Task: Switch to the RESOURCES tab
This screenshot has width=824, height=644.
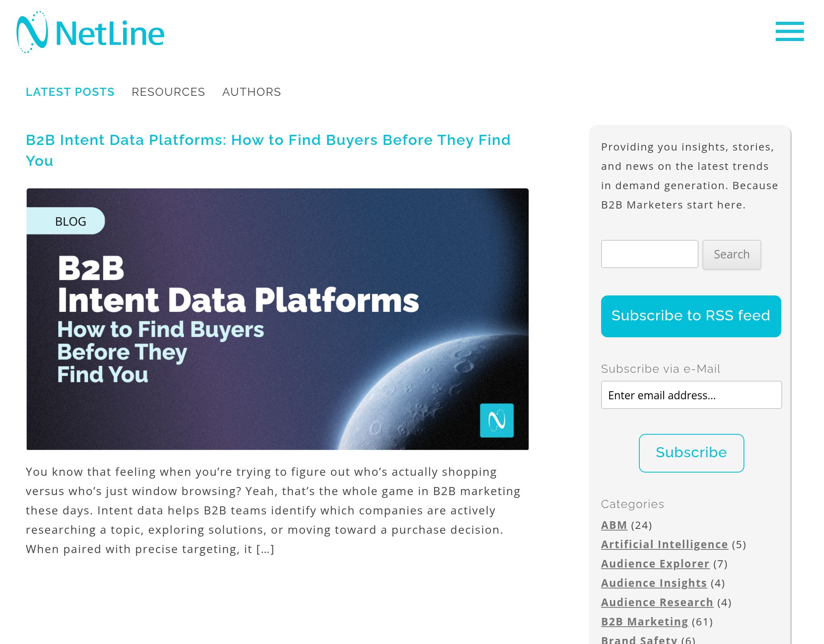Action: tap(168, 92)
